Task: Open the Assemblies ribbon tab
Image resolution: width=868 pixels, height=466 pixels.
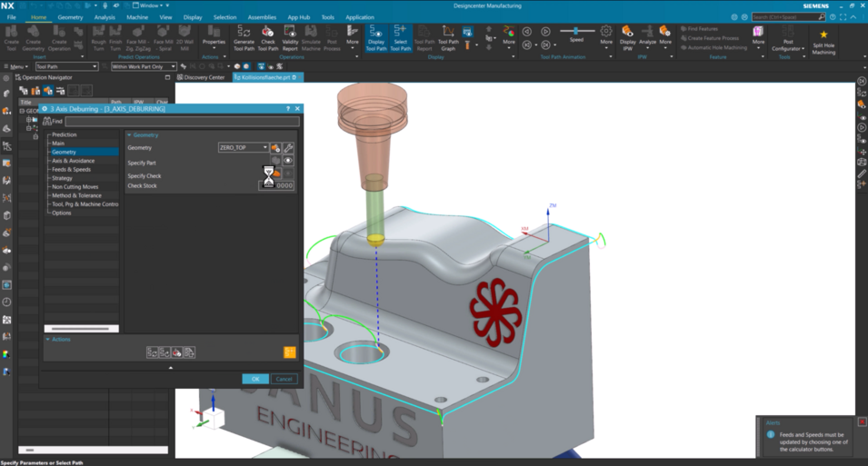Action: click(262, 17)
